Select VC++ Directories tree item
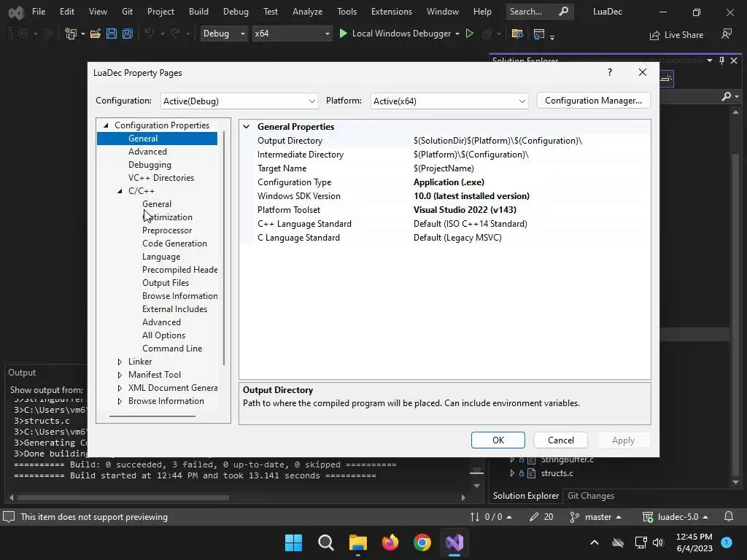 point(161,178)
